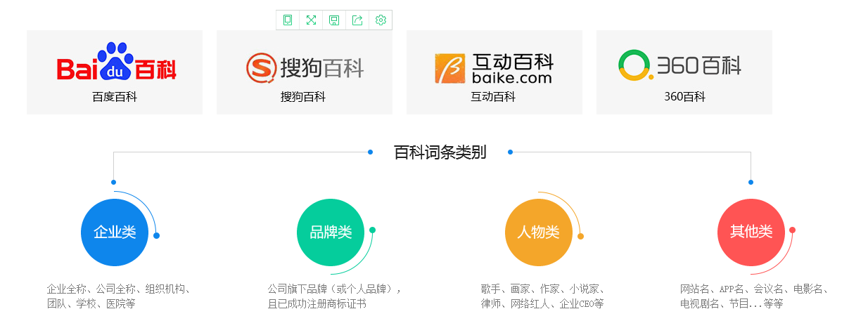This screenshot has width=868, height=328.
Task: Click the fullscreen expand arrows icon
Action: point(311,20)
